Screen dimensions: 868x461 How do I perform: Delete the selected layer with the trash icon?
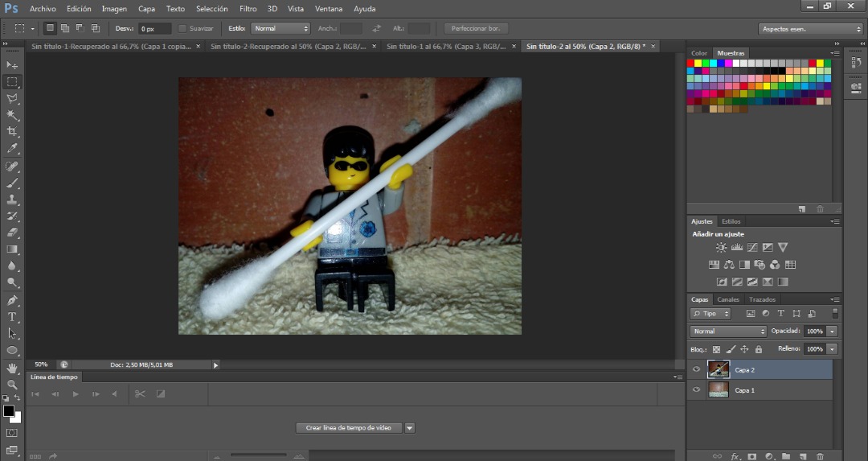821,456
